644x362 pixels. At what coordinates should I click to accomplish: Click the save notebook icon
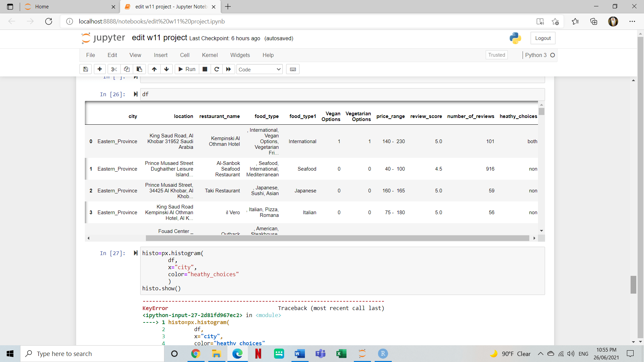[85, 69]
